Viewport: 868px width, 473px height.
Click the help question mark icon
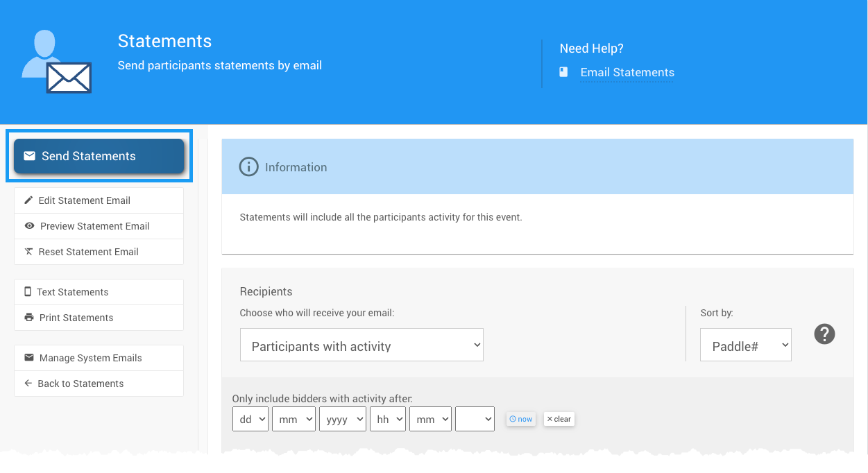[824, 334]
